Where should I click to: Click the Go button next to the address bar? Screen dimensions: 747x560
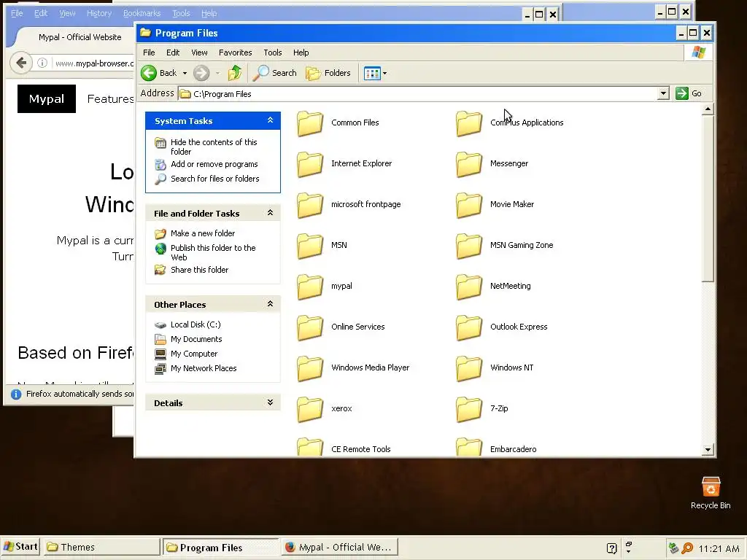click(689, 93)
